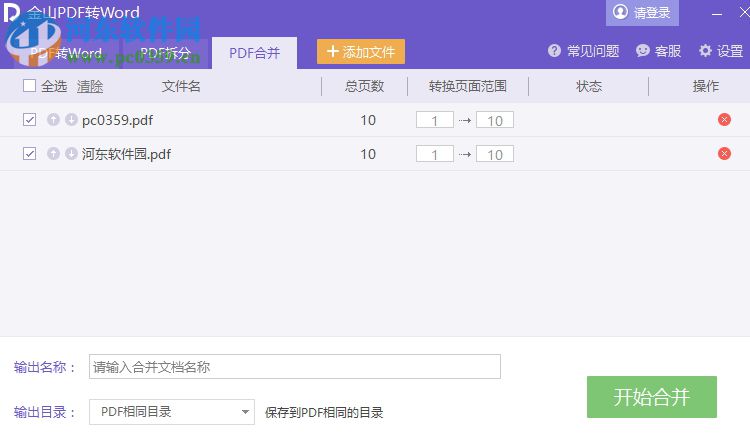Remove pc0359.pdf with red delete icon
The image size is (750, 443).
click(724, 120)
